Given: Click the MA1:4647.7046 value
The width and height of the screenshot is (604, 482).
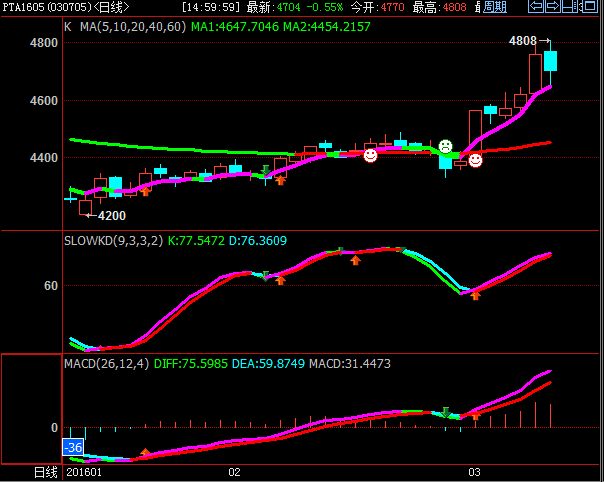Looking at the screenshot, I should [235, 27].
